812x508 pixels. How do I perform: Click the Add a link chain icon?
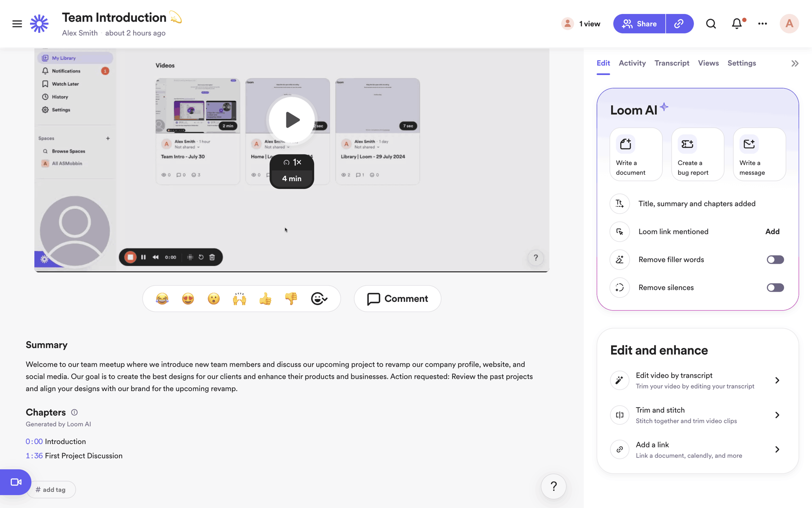[x=620, y=450]
